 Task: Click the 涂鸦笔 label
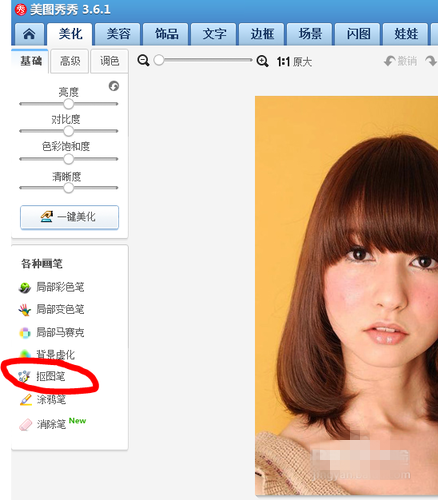tap(51, 399)
